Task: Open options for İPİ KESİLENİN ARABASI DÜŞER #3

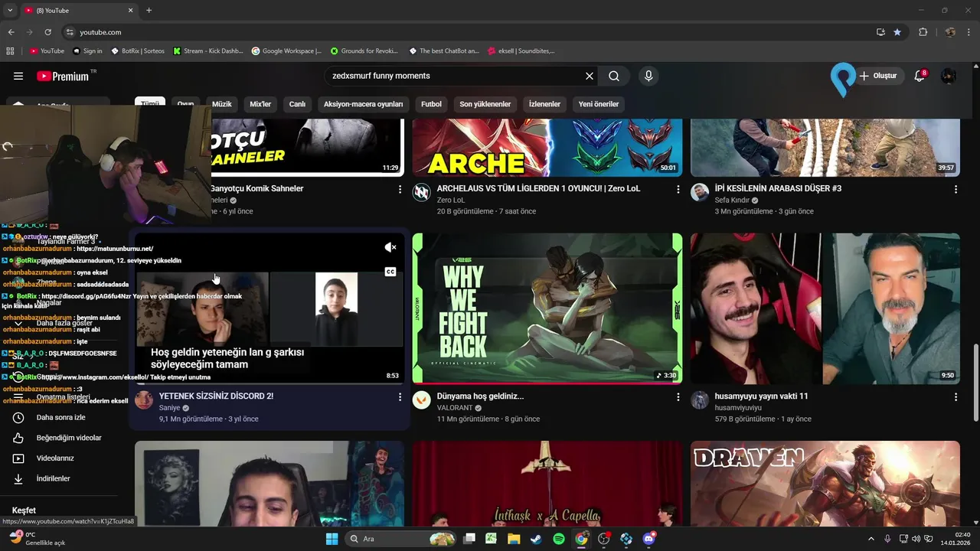Action: [955, 189]
